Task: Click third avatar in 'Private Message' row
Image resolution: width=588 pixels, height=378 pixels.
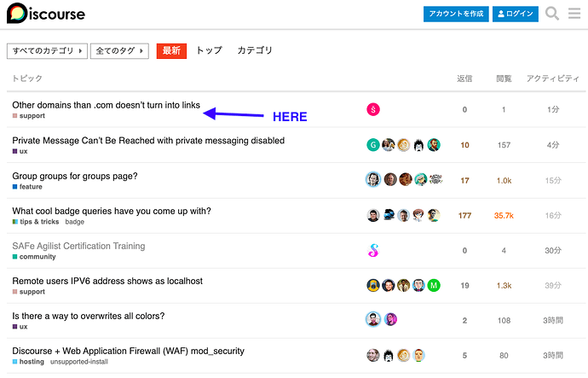Action: (403, 145)
